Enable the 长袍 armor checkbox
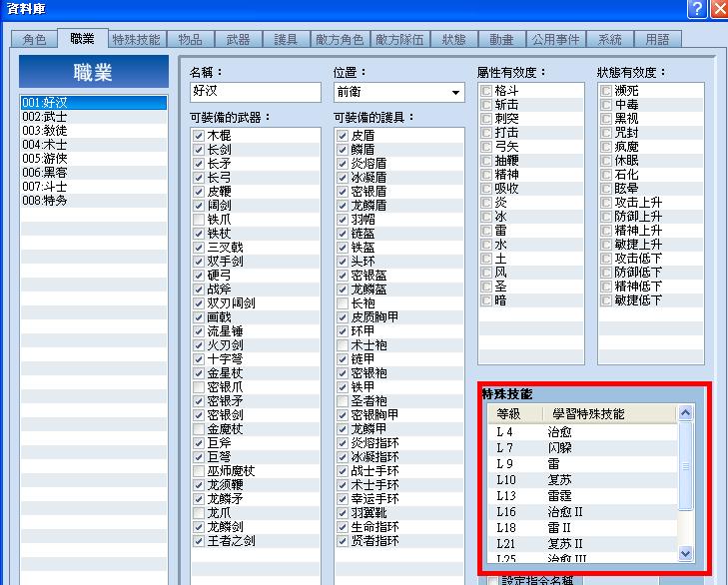Image resolution: width=728 pixels, height=585 pixels. pos(343,303)
